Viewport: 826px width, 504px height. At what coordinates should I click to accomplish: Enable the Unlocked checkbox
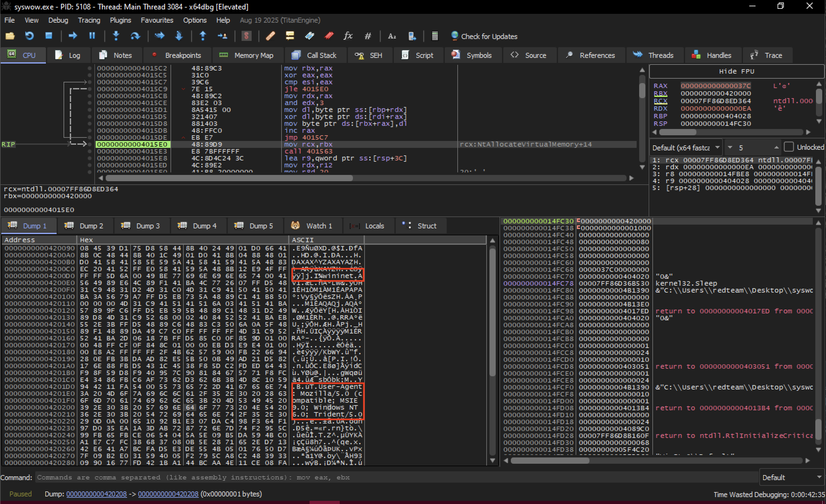pos(789,147)
